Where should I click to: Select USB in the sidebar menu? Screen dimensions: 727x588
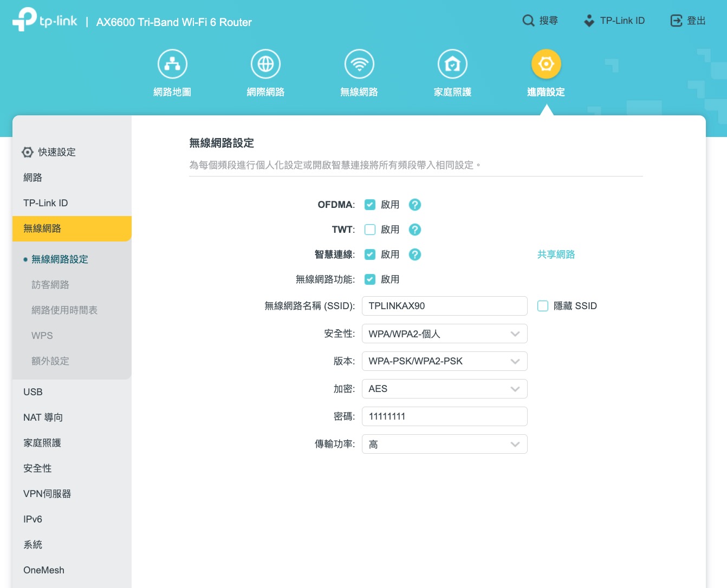pyautogui.click(x=33, y=392)
